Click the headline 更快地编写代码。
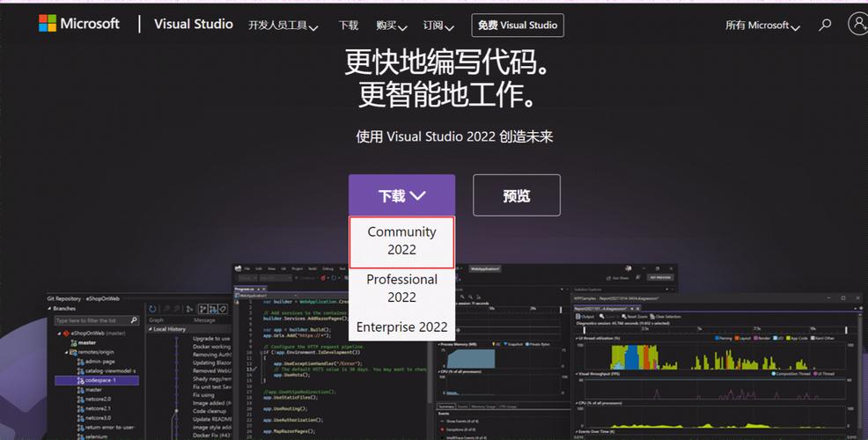Screen dimensions: 868x440 pos(447,62)
